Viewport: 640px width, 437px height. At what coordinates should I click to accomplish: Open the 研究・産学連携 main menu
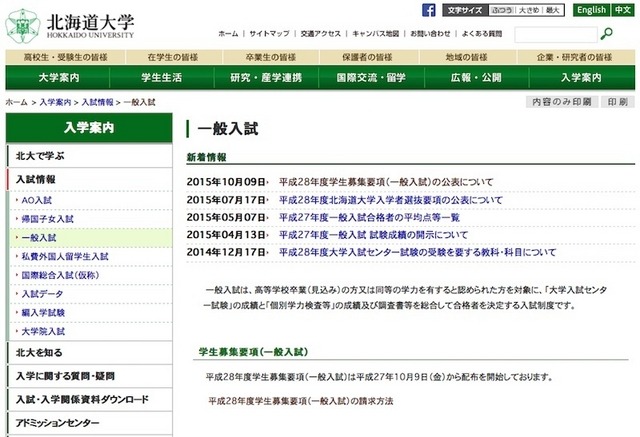point(266,77)
